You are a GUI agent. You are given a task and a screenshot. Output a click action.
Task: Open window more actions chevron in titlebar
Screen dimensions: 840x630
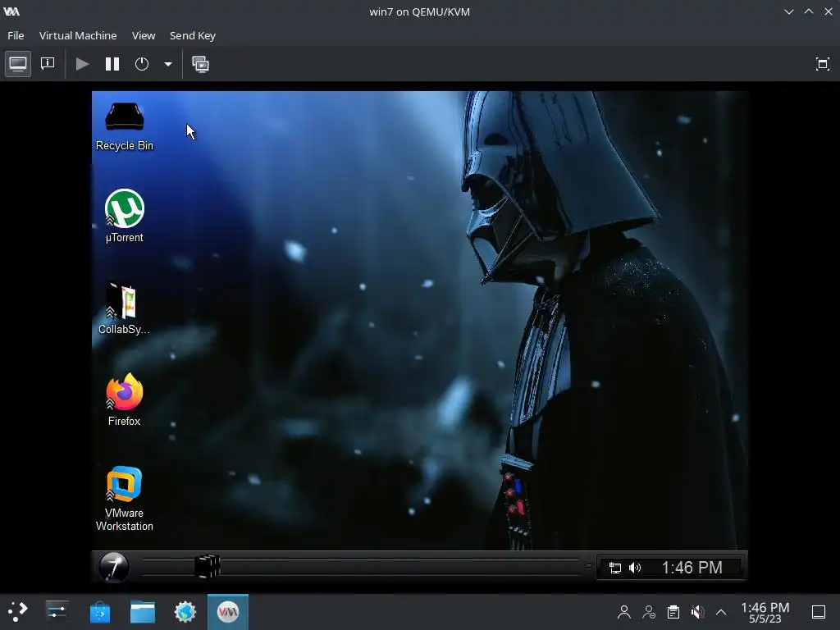coord(789,11)
